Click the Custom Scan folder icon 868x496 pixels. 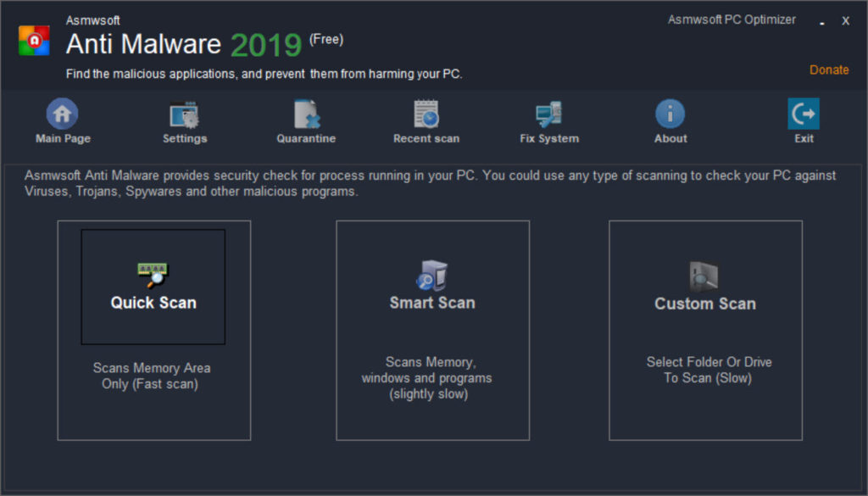click(x=704, y=276)
